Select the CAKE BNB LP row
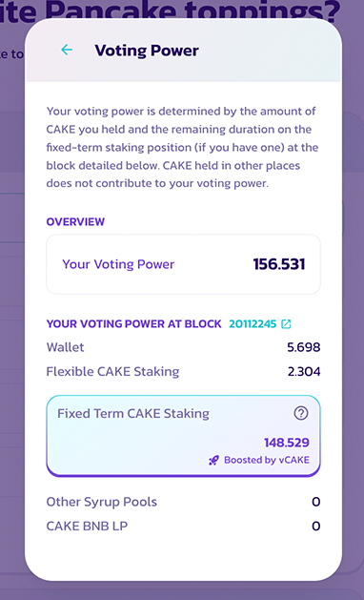This screenshot has height=600, width=364. coord(184,527)
